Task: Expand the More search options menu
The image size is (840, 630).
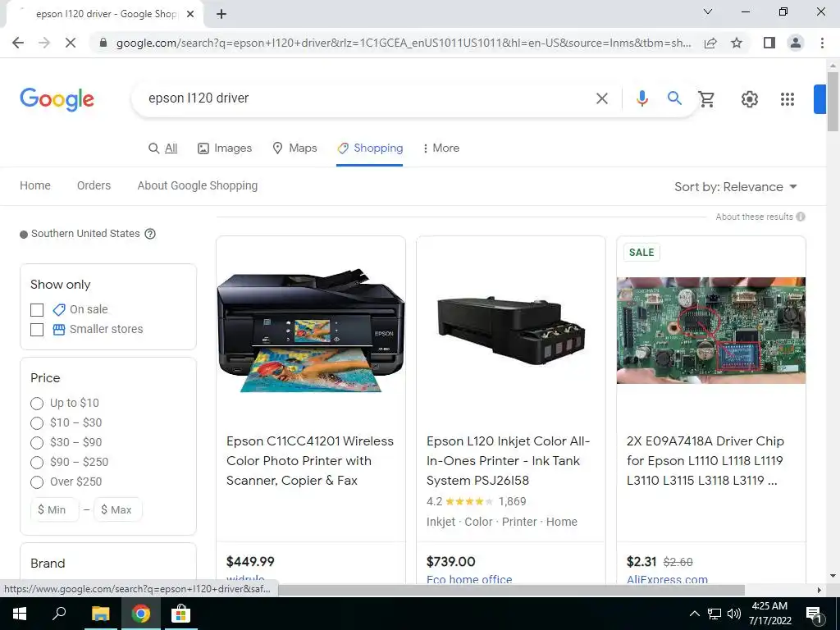Action: (x=441, y=148)
